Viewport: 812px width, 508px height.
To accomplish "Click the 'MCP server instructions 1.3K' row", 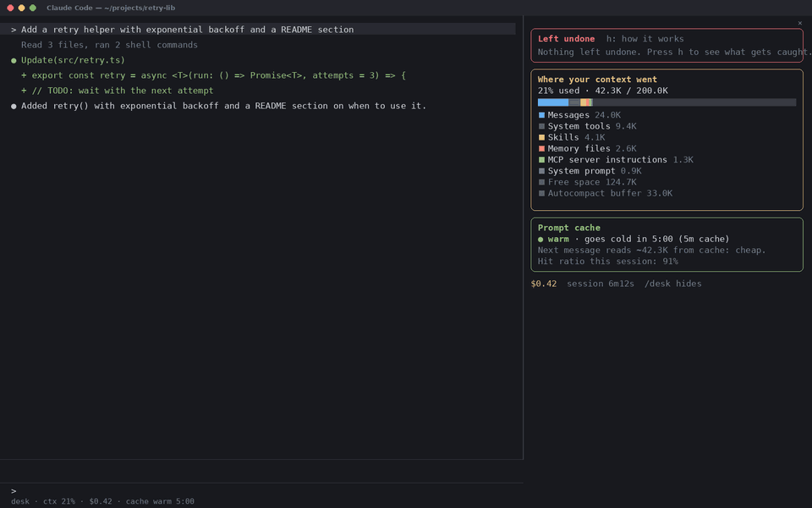I will [x=616, y=160].
